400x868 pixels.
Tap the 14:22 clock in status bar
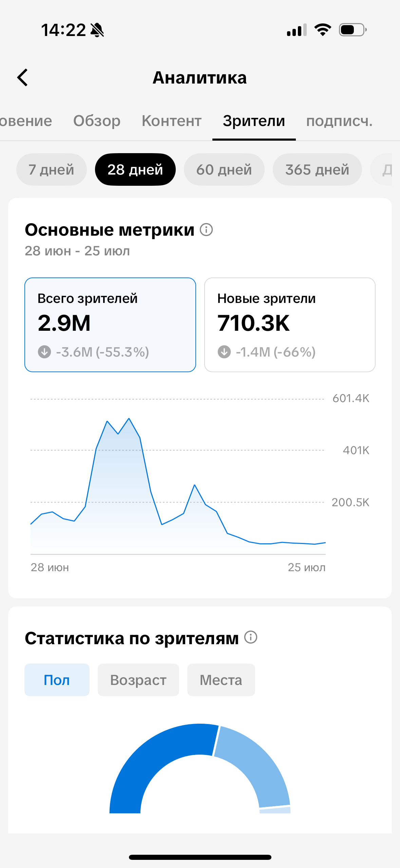click(63, 30)
